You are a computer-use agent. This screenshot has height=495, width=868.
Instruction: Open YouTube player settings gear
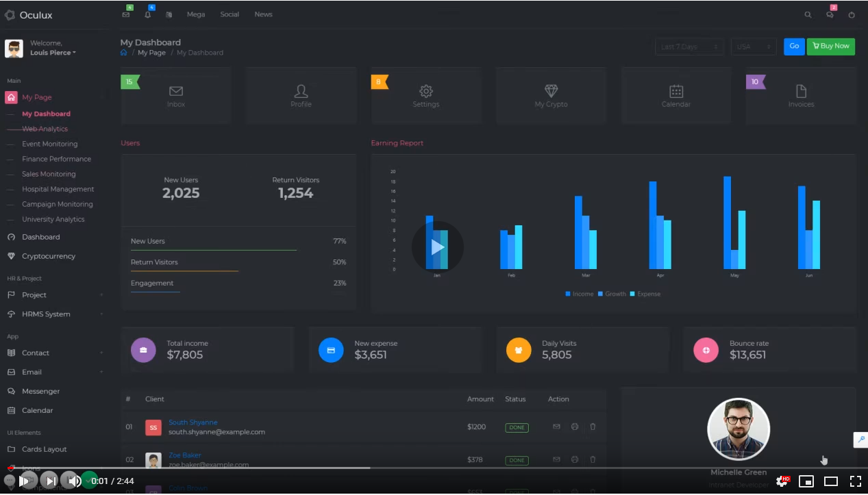click(782, 481)
